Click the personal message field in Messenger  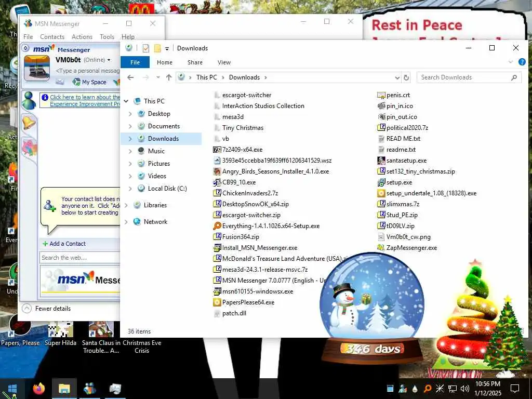[87, 71]
